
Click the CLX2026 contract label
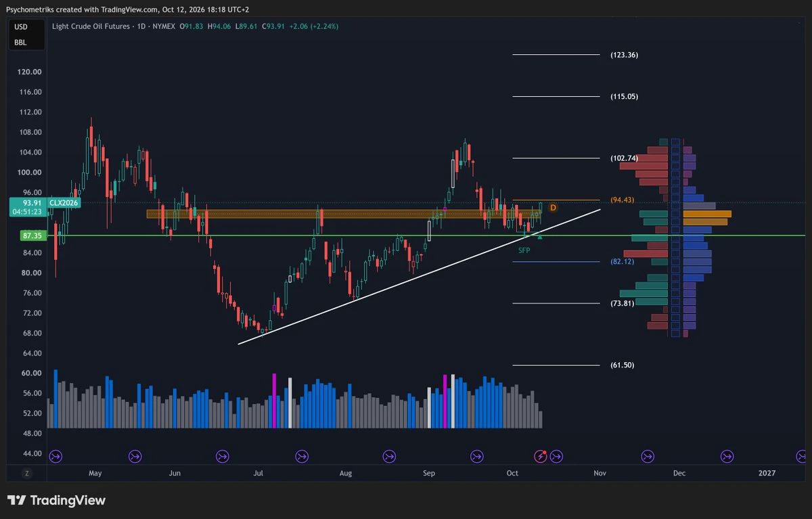coord(65,202)
